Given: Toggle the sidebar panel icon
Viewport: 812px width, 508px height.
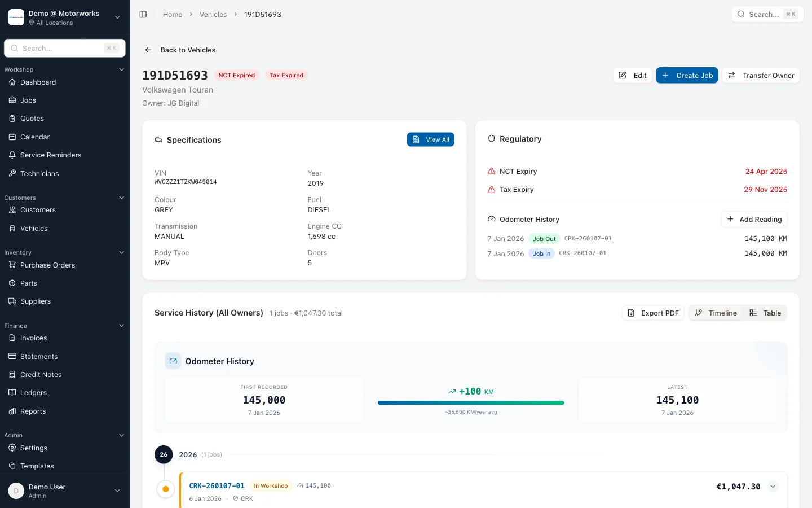Looking at the screenshot, I should click(x=143, y=14).
